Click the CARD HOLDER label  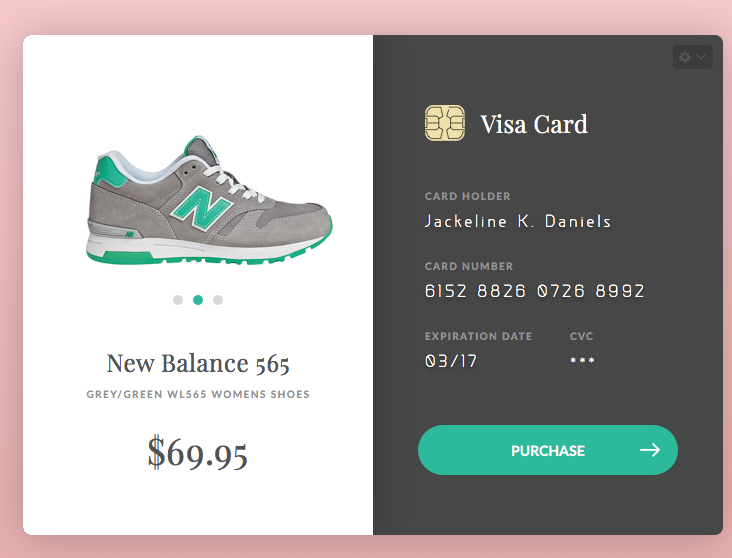coord(468,196)
